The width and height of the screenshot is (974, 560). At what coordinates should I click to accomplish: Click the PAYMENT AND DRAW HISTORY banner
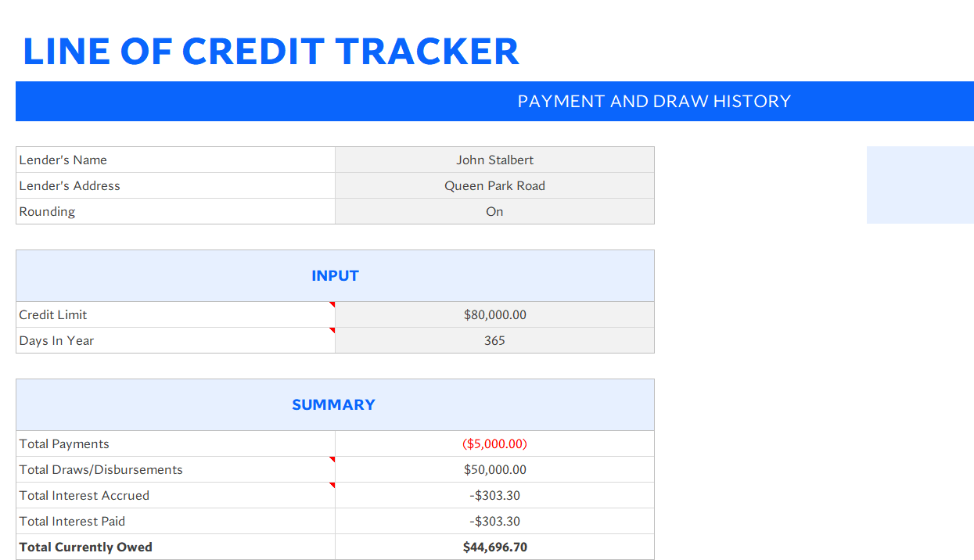pyautogui.click(x=494, y=101)
